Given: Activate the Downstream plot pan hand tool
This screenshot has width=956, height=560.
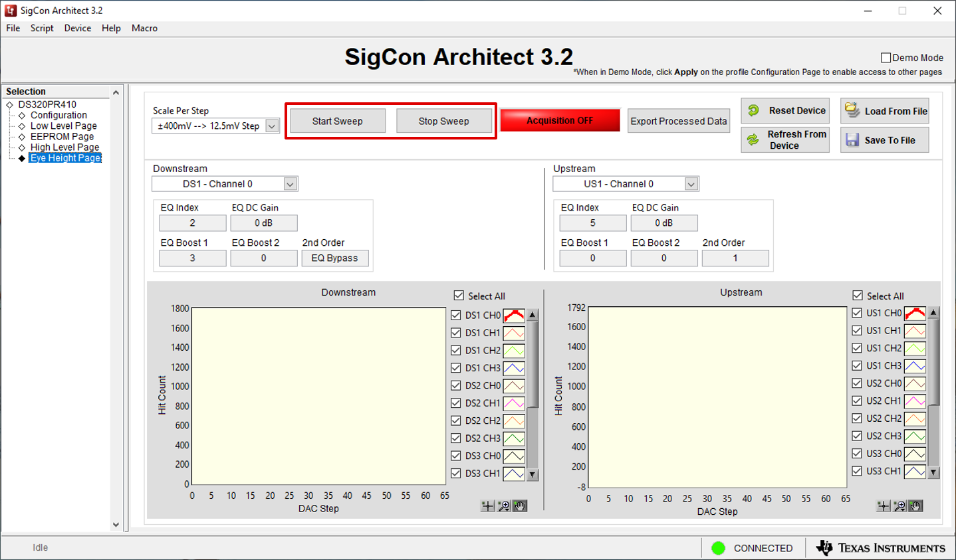Looking at the screenshot, I should click(520, 506).
